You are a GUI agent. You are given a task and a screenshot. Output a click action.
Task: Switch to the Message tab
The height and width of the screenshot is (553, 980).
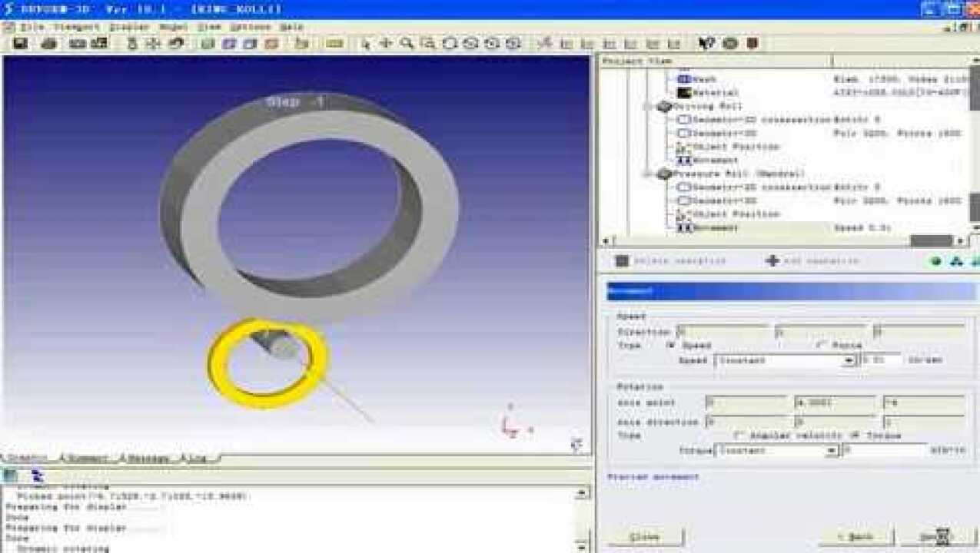coord(148,459)
